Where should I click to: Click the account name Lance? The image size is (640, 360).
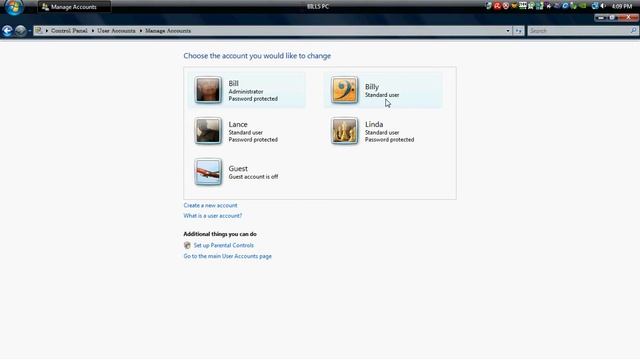[238, 124]
